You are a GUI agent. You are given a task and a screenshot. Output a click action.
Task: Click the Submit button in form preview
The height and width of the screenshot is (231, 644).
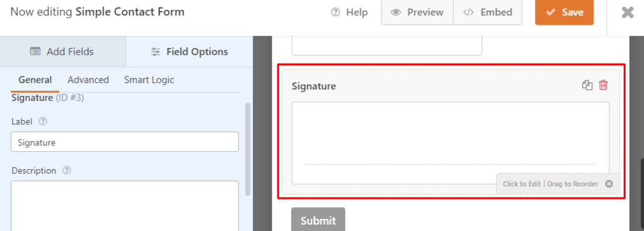[318, 220]
